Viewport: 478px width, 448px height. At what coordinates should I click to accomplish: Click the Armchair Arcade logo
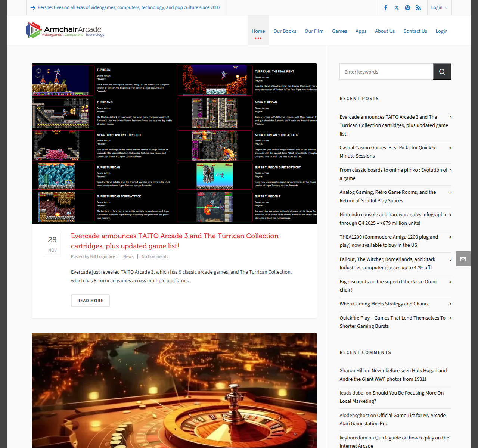(x=65, y=30)
